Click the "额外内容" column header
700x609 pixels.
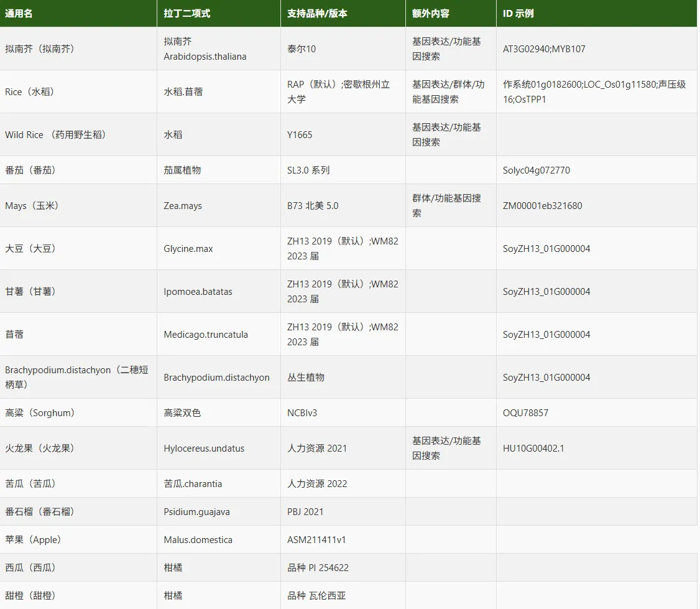[431, 14]
